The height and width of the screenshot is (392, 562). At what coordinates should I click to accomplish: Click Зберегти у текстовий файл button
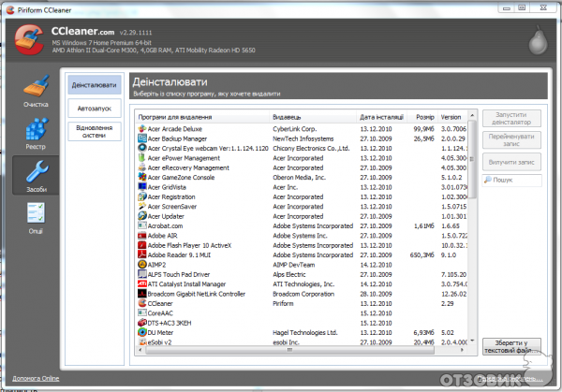511,347
